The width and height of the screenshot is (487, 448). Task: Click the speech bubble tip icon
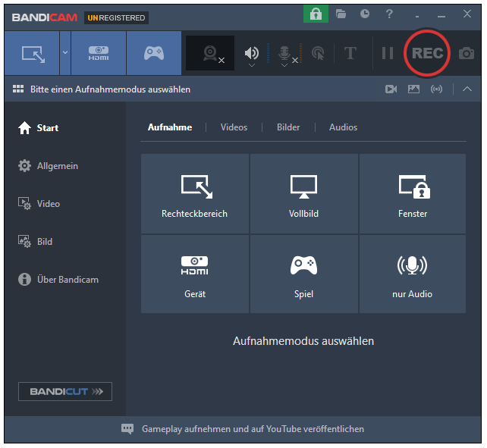point(127,429)
